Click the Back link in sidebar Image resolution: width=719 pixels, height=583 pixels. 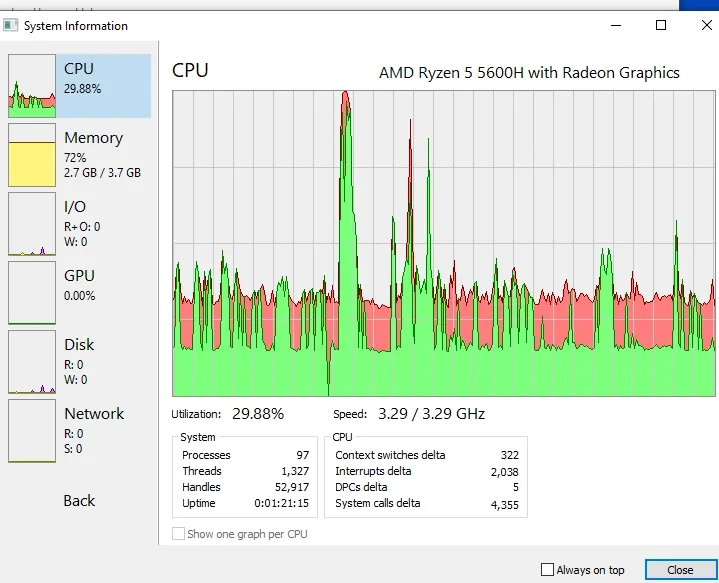point(79,500)
